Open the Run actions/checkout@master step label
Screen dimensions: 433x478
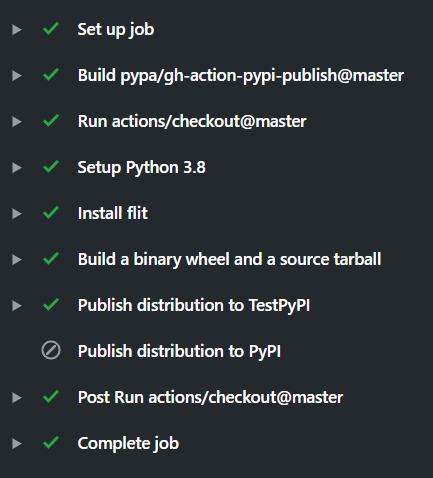click(192, 121)
